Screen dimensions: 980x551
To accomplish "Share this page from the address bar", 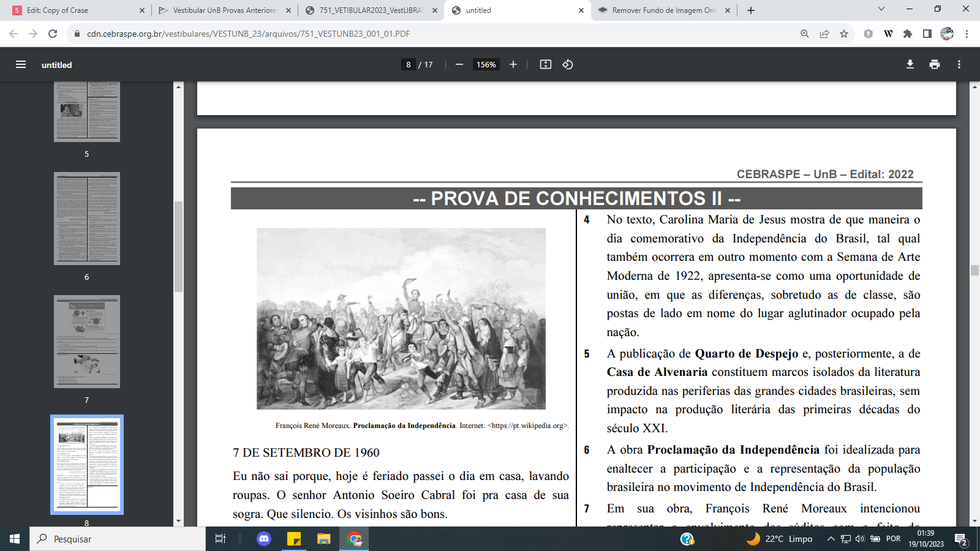I will tap(824, 34).
